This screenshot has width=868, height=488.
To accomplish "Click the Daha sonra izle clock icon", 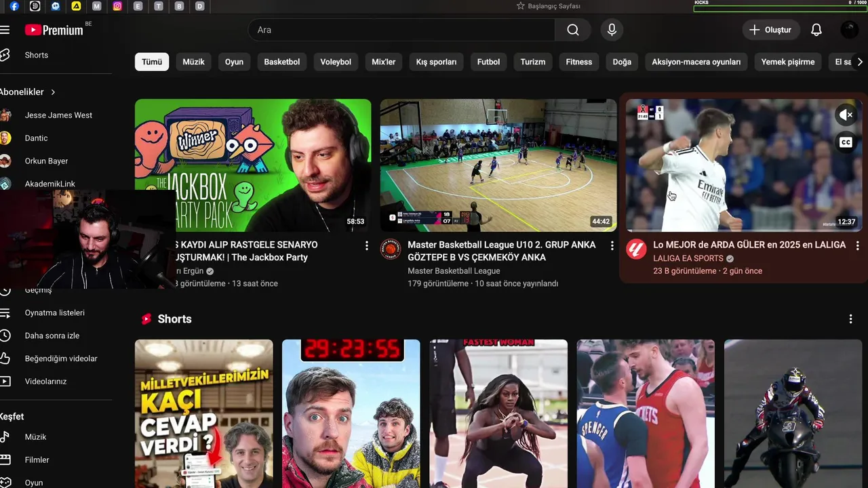I will point(5,335).
